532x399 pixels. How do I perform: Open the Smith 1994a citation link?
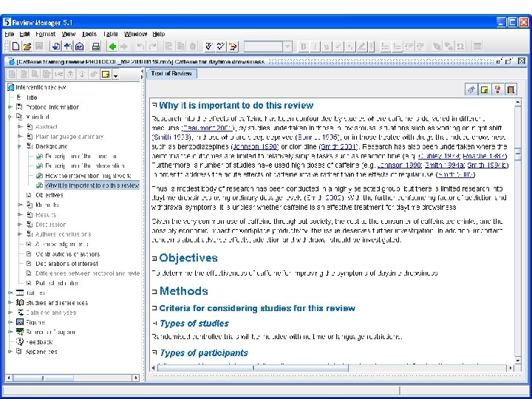click(x=443, y=166)
